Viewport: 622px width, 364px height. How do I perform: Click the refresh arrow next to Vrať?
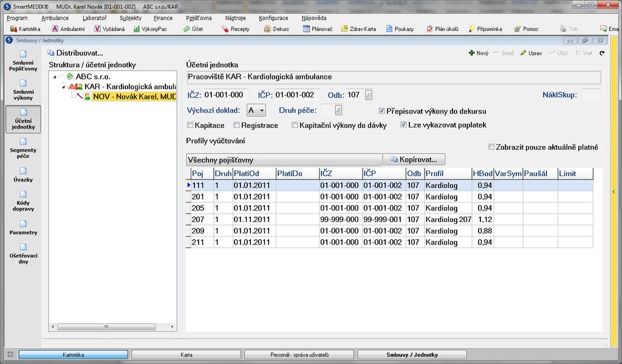(x=602, y=53)
